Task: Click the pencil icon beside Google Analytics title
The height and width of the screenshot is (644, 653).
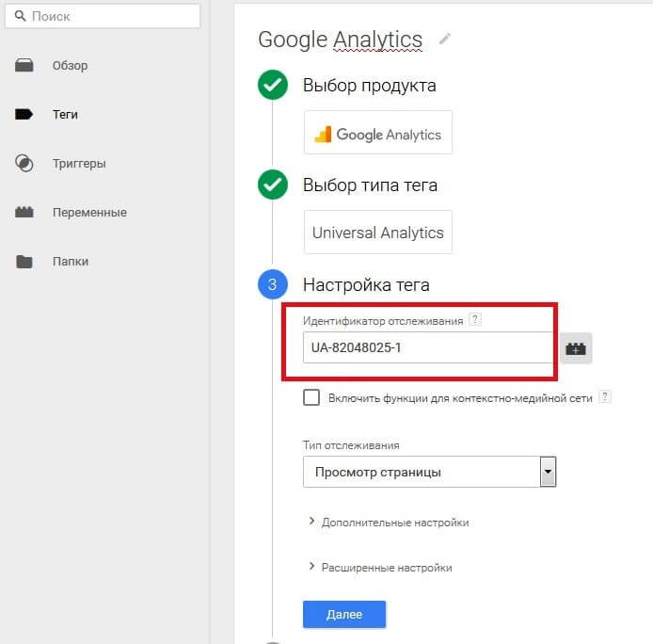Action: tap(445, 39)
